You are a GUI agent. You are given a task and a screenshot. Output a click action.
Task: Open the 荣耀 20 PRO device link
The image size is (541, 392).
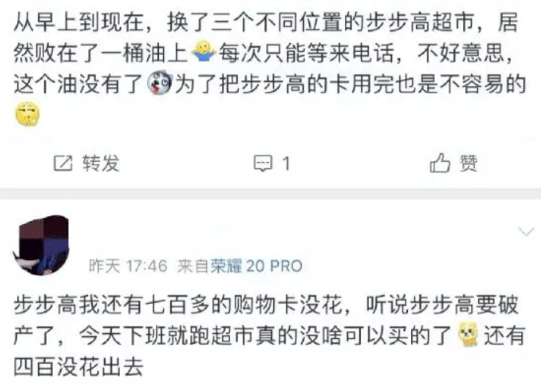click(256, 266)
